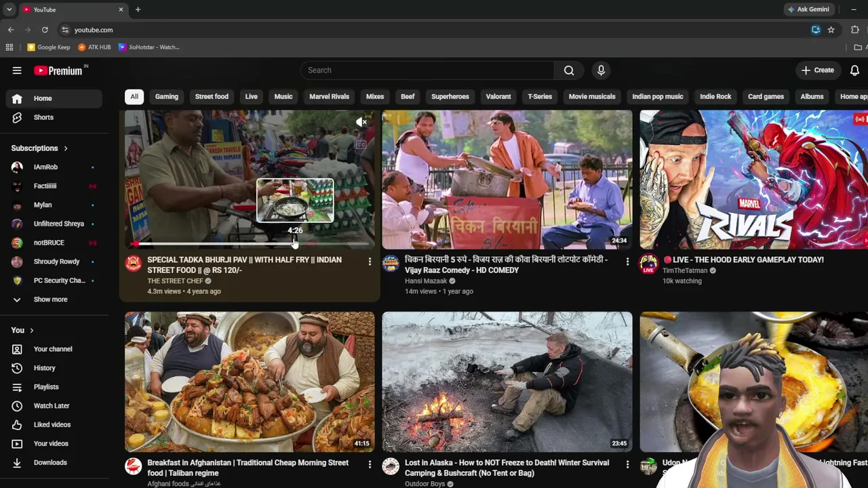Open Factiiiiii subscription channel
Screen dimensions: 868x488
tap(54, 186)
